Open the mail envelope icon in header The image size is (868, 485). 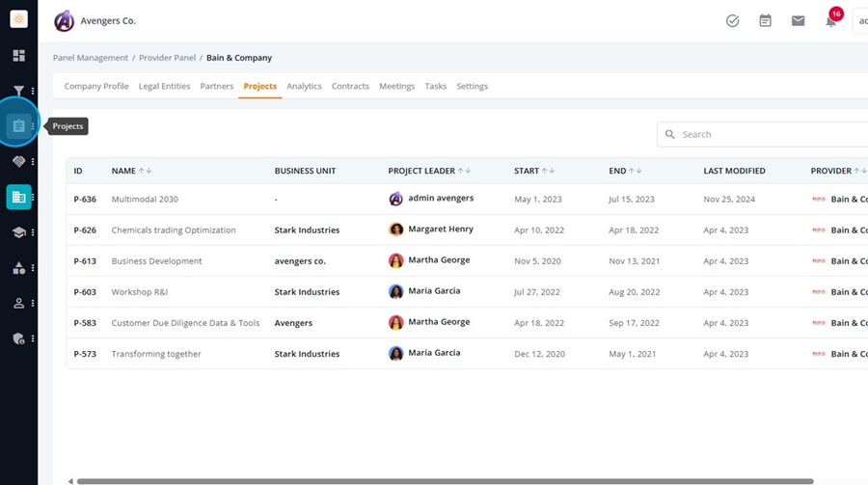[x=798, y=21]
